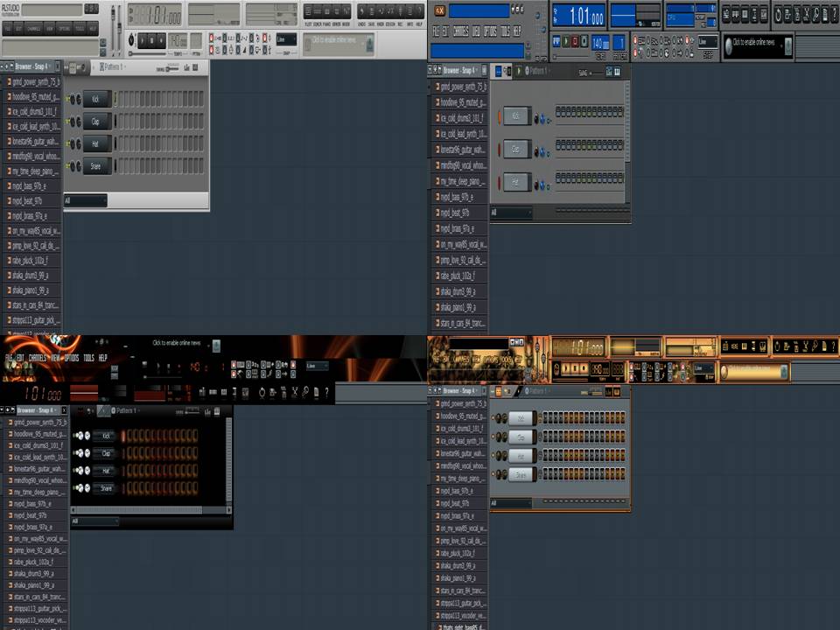Click the Snare channel button in black-orange skin
This screenshot has height=630, width=840.
[x=106, y=488]
